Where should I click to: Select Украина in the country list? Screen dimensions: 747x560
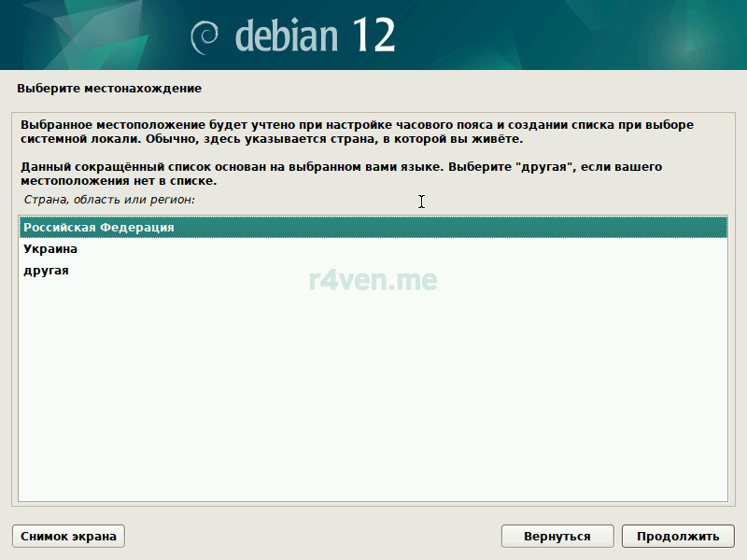click(373, 248)
